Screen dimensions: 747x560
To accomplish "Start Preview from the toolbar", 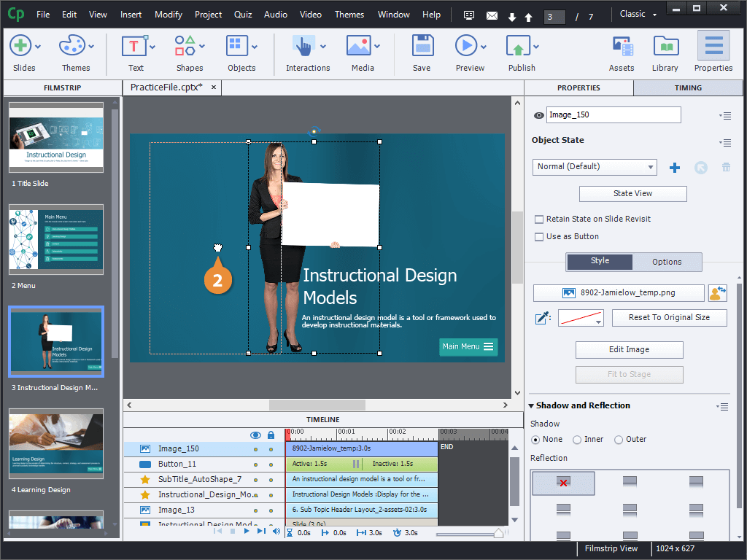I will [x=465, y=46].
